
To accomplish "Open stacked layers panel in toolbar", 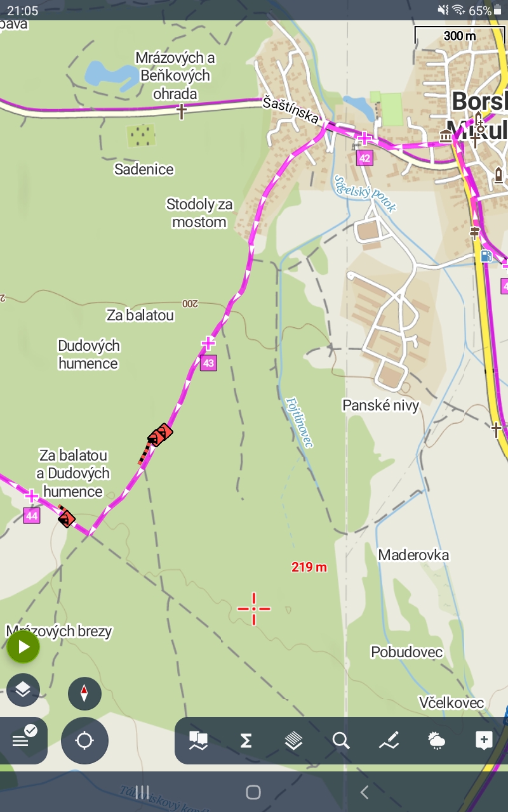I will click(293, 740).
